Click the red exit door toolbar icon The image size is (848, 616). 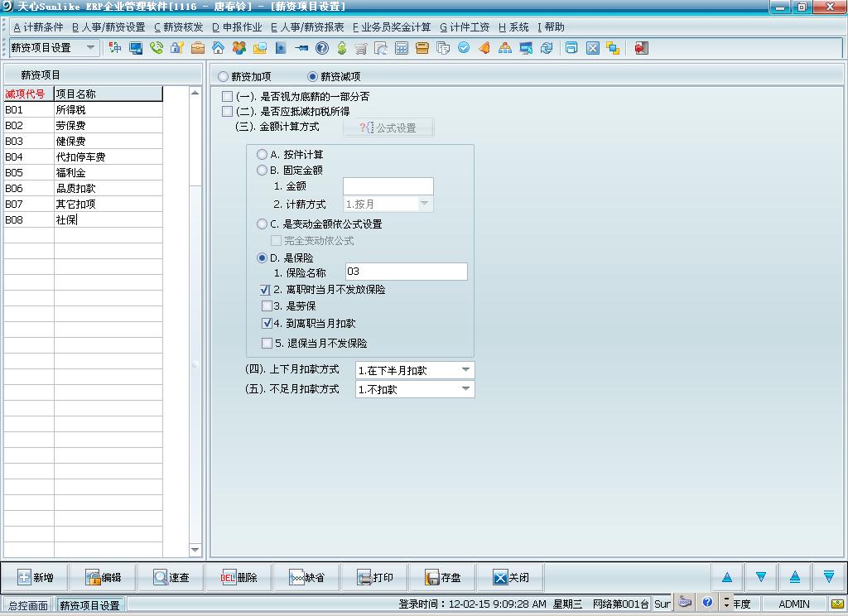(641, 48)
